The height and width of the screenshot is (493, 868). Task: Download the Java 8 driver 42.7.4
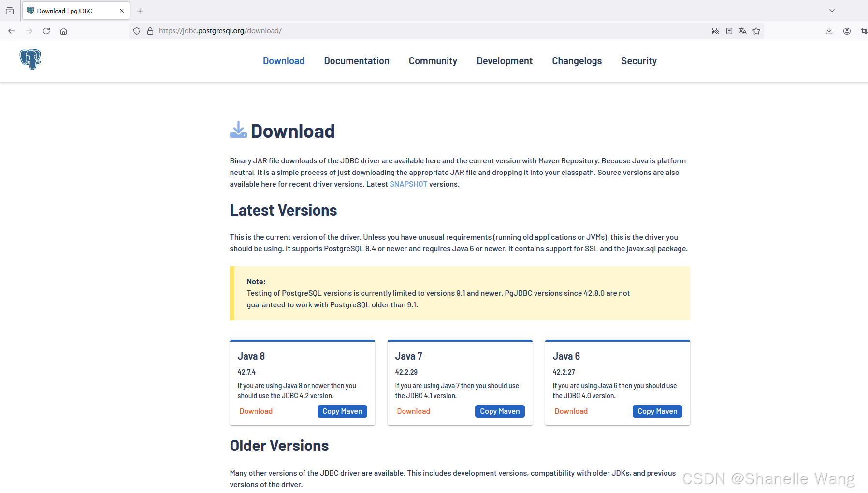click(256, 411)
